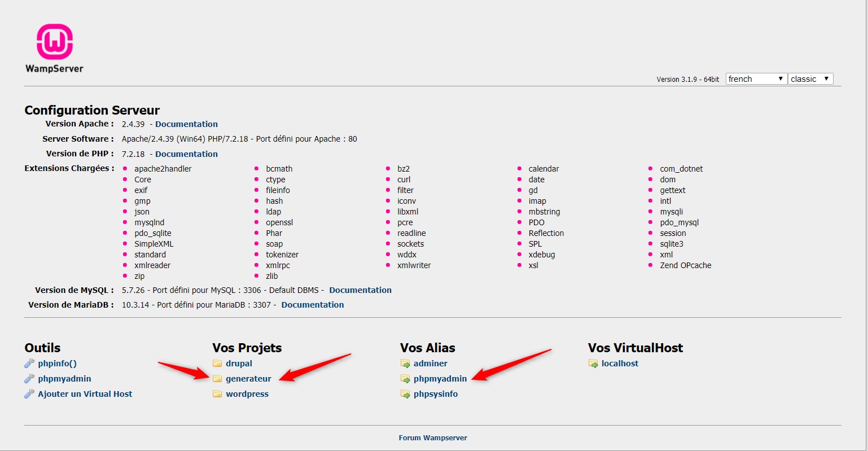Open wordpress project link
This screenshot has height=451, width=868.
247,394
